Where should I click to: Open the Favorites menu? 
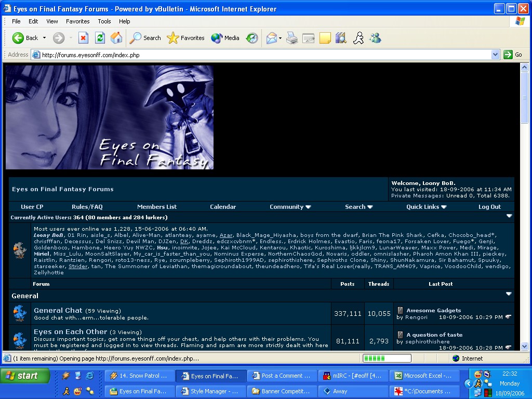pyautogui.click(x=78, y=21)
